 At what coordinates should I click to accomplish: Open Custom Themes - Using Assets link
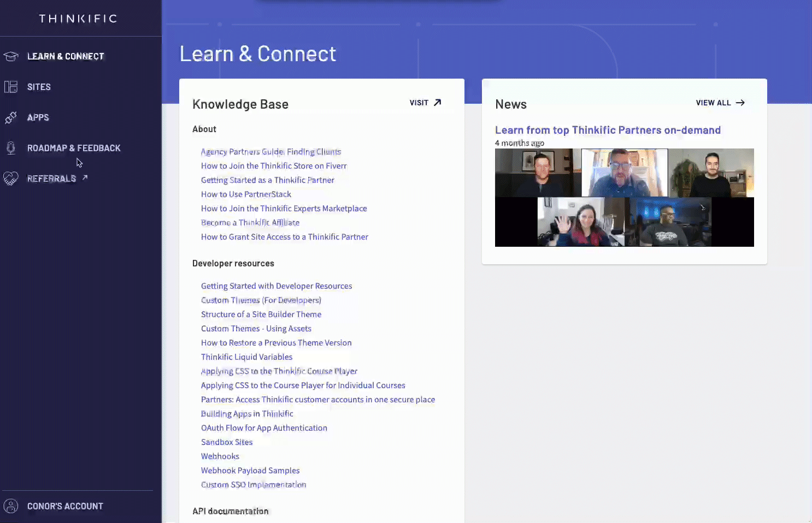256,329
